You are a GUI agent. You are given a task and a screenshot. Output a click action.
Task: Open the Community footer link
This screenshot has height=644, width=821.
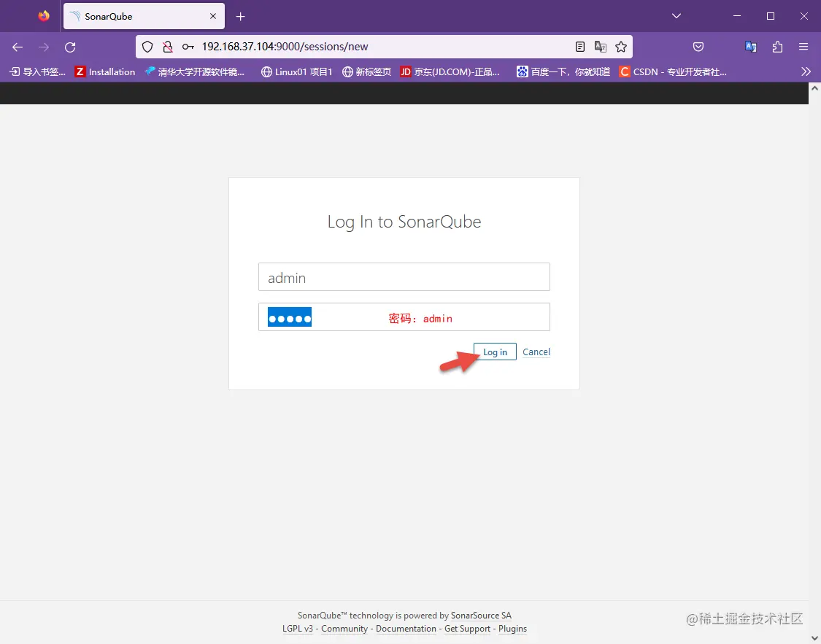(x=344, y=628)
